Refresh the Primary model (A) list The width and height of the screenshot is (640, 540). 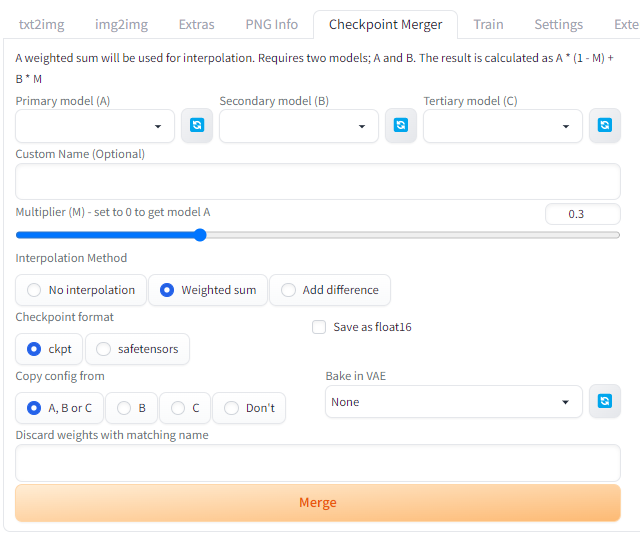[197, 125]
